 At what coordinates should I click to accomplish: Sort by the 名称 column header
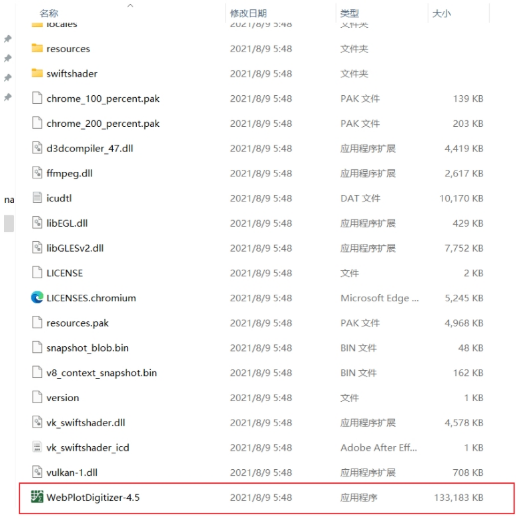(49, 13)
